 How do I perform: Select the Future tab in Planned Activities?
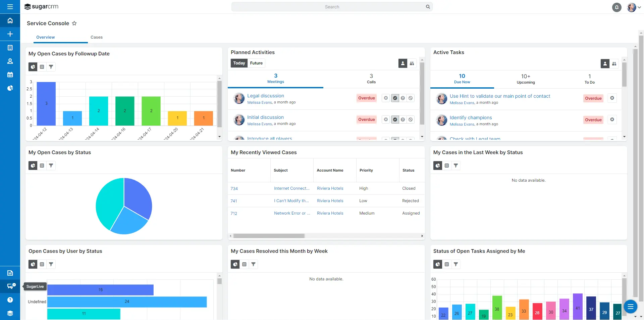coord(256,63)
